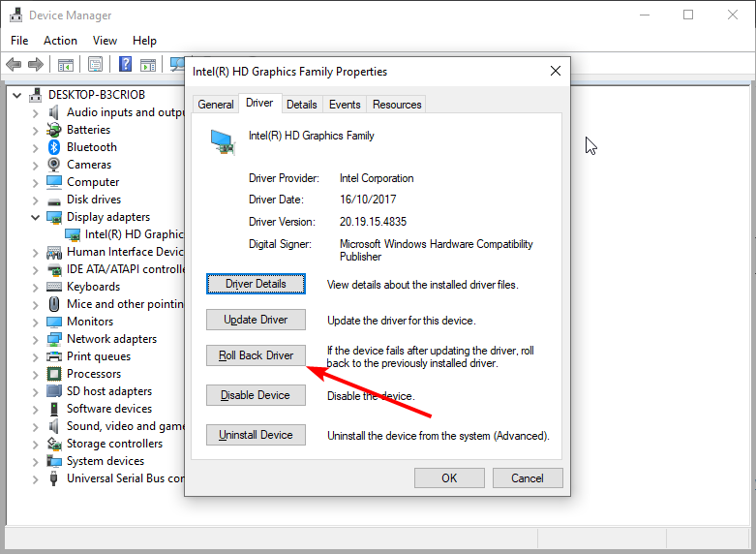Expand the Batteries node chevron
The width and height of the screenshot is (756, 554).
point(35,131)
